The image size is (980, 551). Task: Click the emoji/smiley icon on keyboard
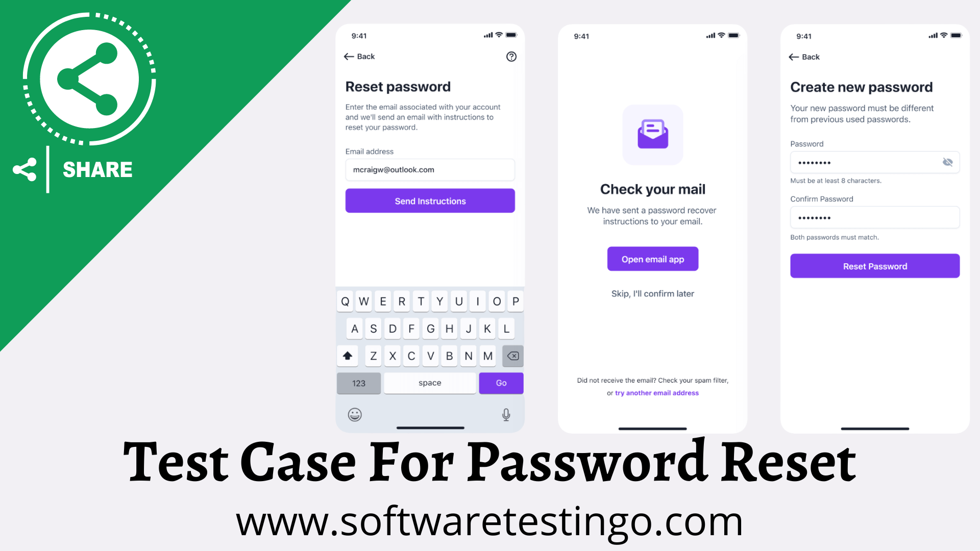354,413
